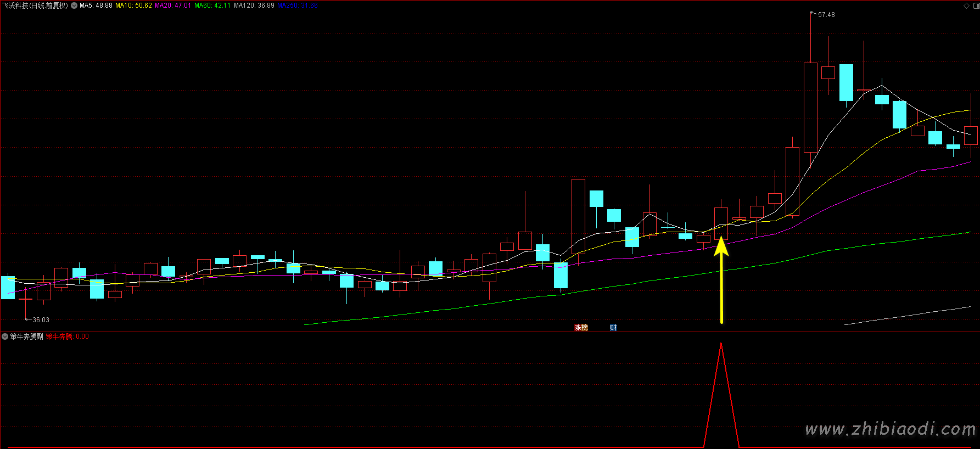Click the 57.48 high price marker

[826, 15]
